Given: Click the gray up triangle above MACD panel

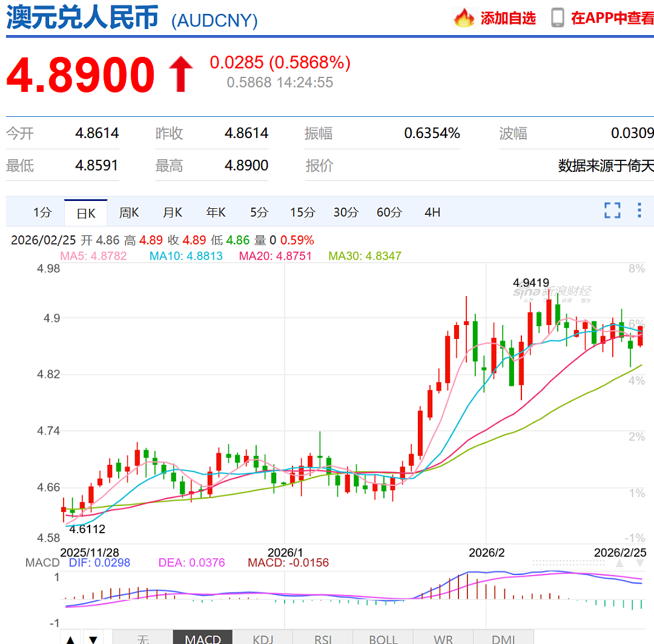Looking at the screenshot, I should [x=620, y=563].
